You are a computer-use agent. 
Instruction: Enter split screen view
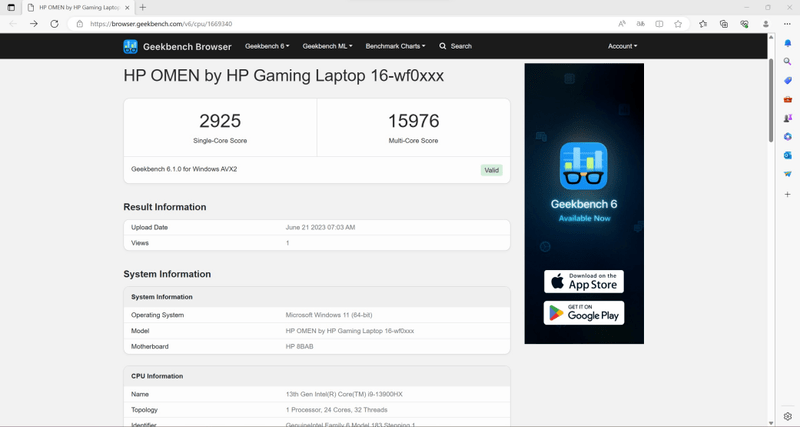[x=659, y=24]
